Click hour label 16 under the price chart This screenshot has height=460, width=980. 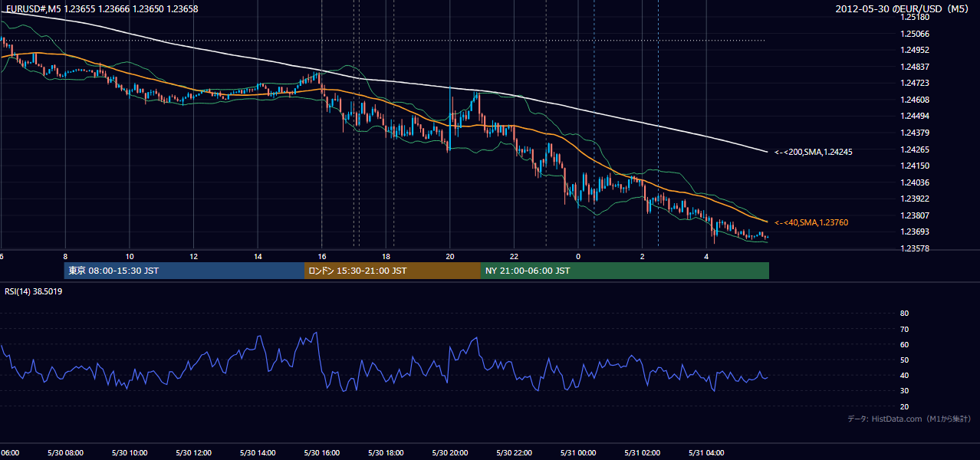coord(322,257)
